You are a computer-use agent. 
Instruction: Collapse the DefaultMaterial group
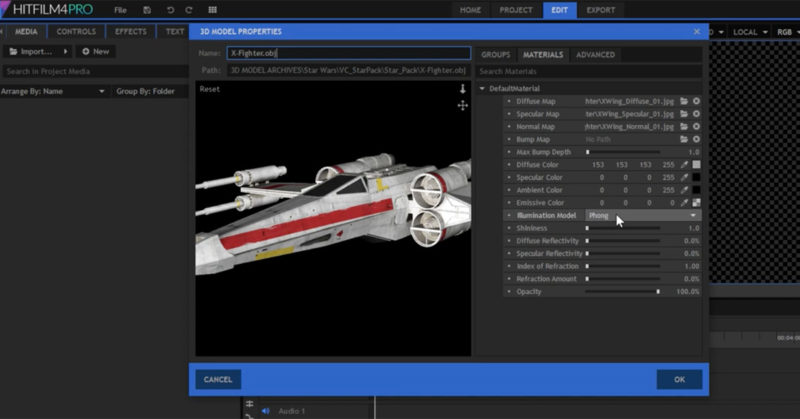tap(482, 88)
